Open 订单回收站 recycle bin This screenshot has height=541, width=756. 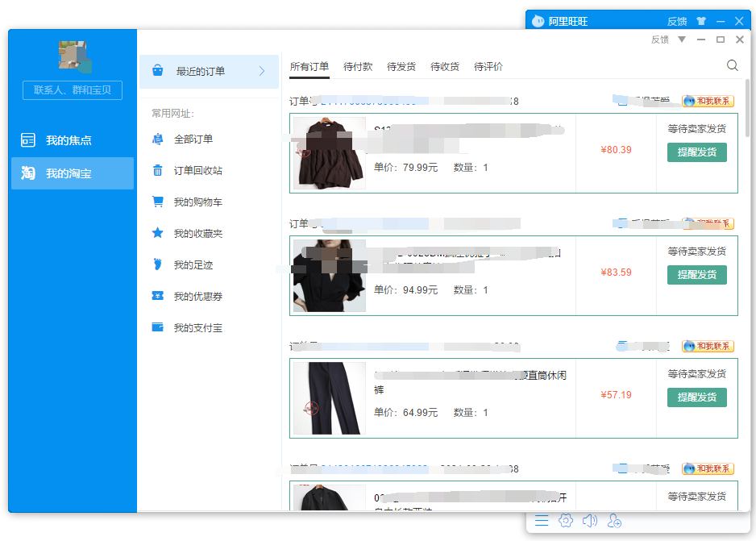point(197,171)
